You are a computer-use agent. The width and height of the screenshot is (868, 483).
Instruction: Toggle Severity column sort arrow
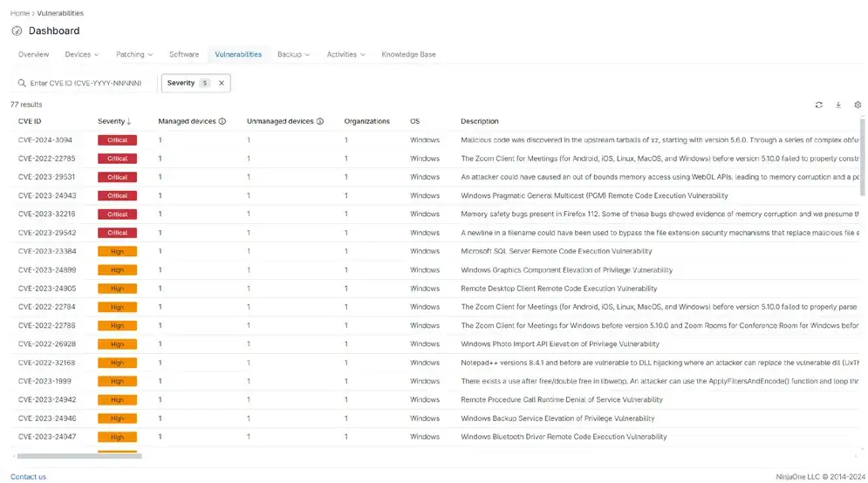tap(129, 121)
